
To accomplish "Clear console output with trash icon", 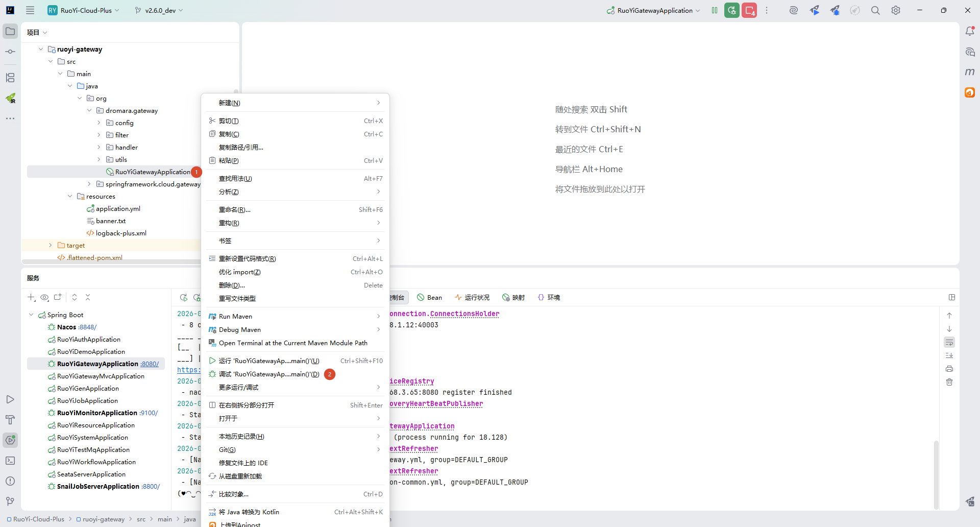I will (949, 382).
